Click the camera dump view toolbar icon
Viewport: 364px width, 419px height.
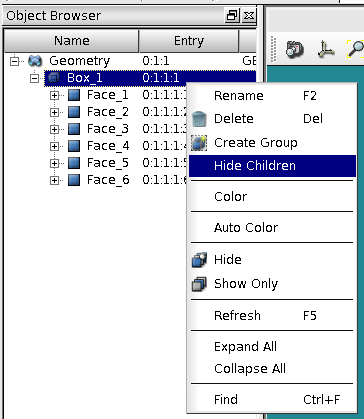(x=295, y=49)
